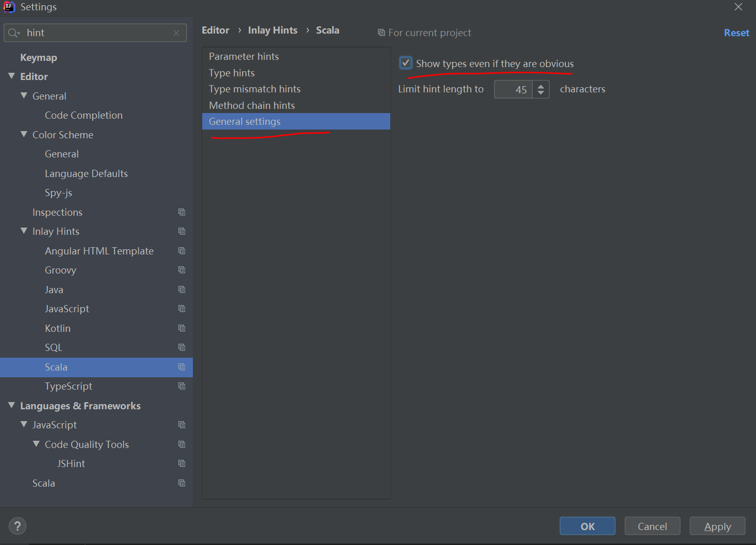Viewport: 756px width, 545px height.
Task: Toggle 'Show types even if they are obvious' checkbox
Action: [x=406, y=63]
